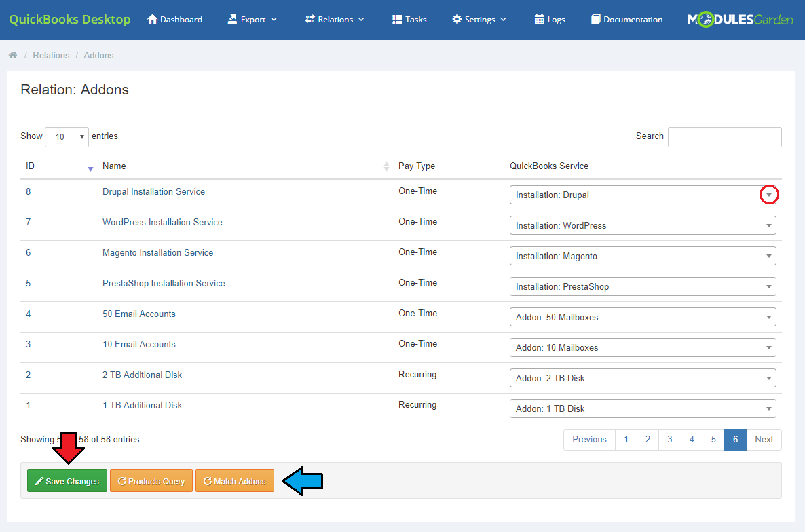
Task: Open the Logs page
Action: (x=549, y=20)
